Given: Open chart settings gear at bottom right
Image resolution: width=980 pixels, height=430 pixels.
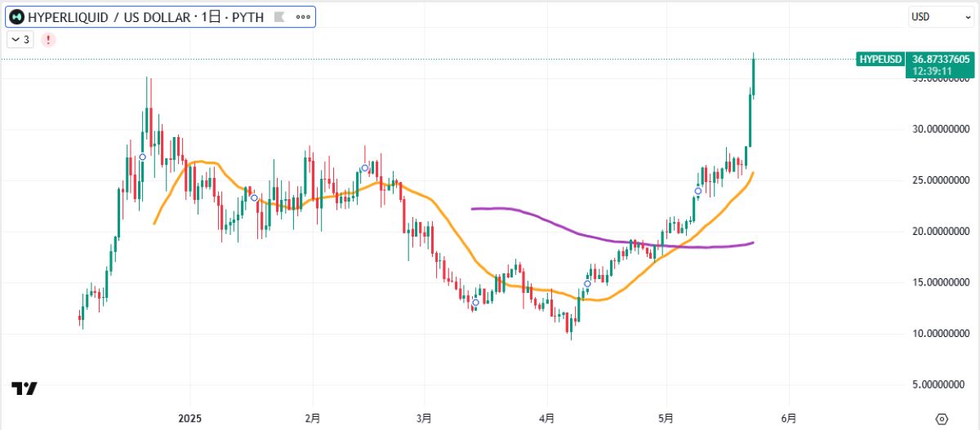Looking at the screenshot, I should [941, 418].
